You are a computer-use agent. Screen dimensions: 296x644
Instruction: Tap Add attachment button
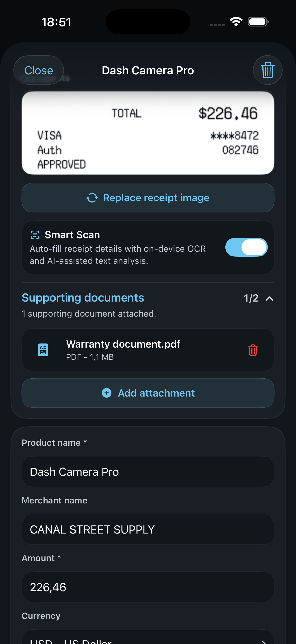(x=148, y=393)
